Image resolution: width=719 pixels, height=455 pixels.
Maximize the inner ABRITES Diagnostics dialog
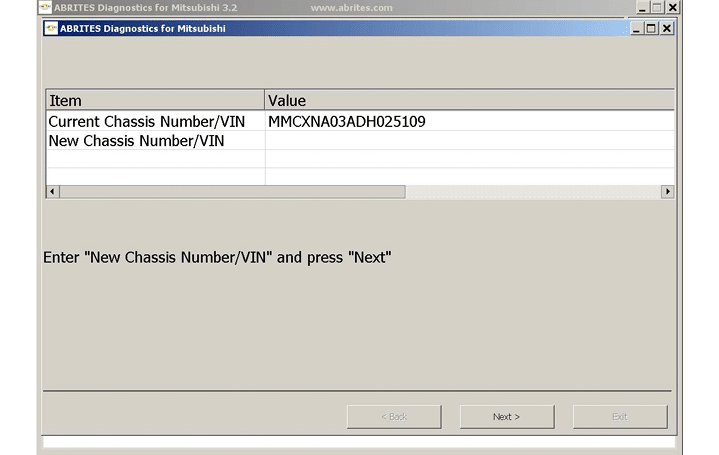click(x=652, y=28)
